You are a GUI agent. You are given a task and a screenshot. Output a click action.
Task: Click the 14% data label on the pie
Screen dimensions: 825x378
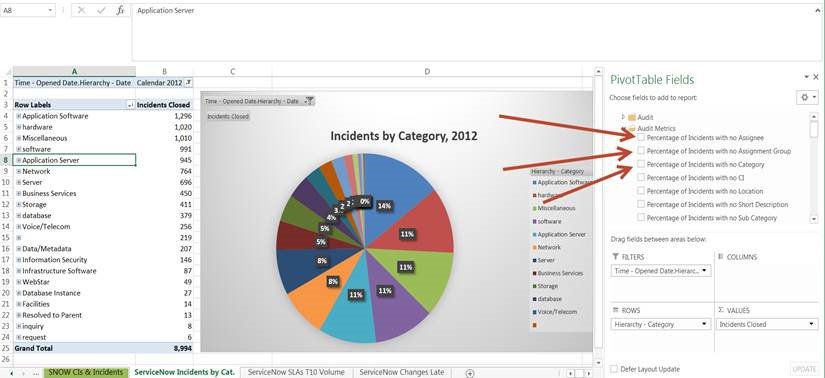tap(384, 206)
